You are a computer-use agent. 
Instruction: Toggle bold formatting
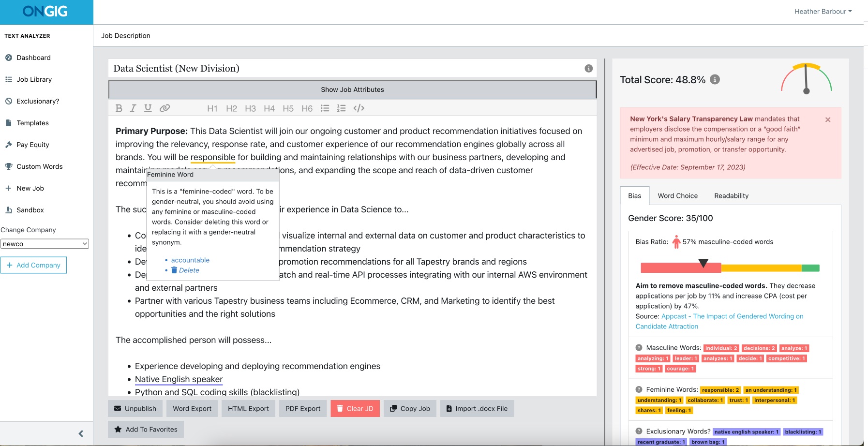119,108
